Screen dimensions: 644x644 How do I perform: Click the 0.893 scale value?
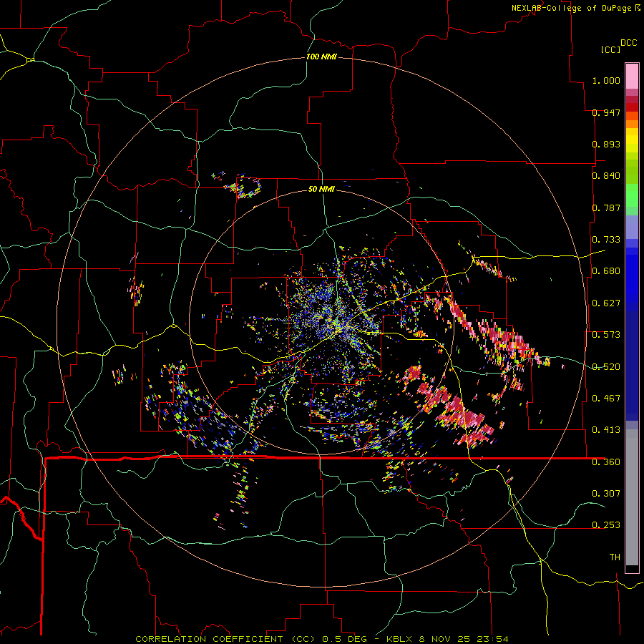tap(606, 144)
